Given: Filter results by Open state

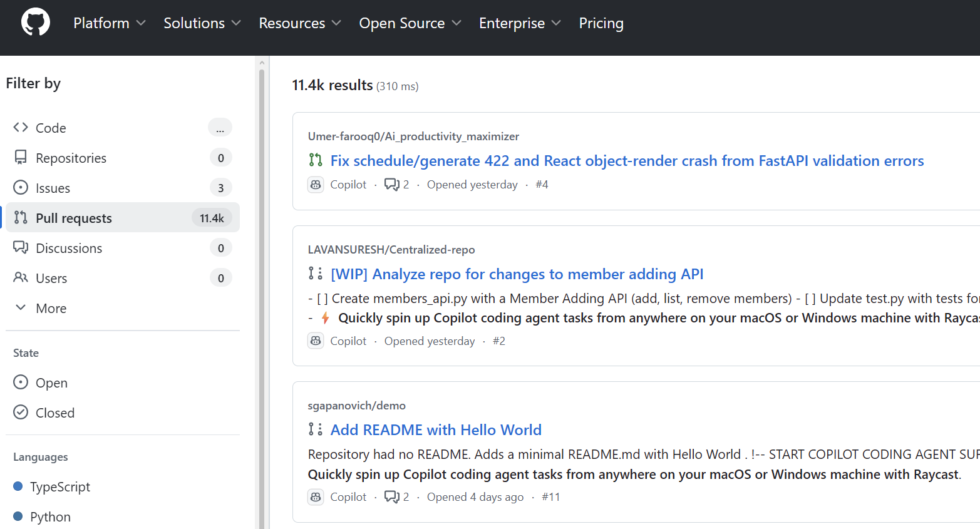Looking at the screenshot, I should [x=51, y=383].
